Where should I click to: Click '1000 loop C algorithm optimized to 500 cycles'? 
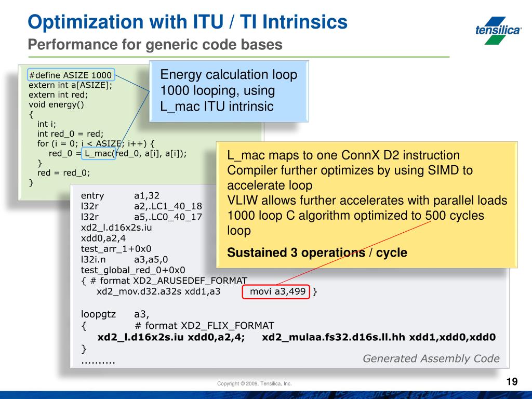click(355, 215)
